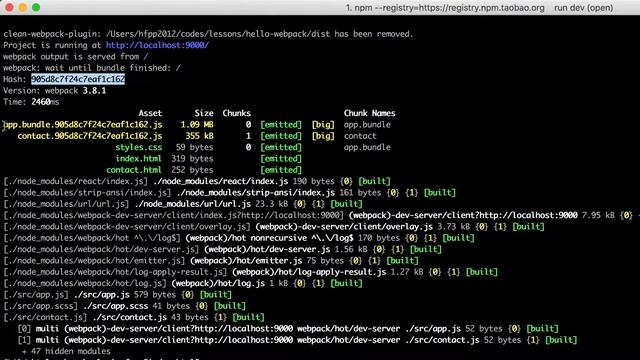This screenshot has width=640, height=360.
Task: Click the ./src/app.js module line
Action: point(118,295)
